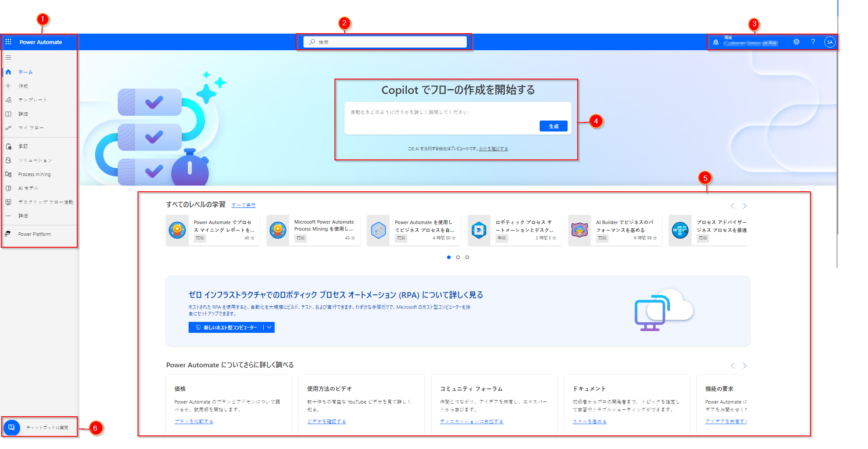Click the ビデオを確認する link
The image size is (868, 449).
327,421
